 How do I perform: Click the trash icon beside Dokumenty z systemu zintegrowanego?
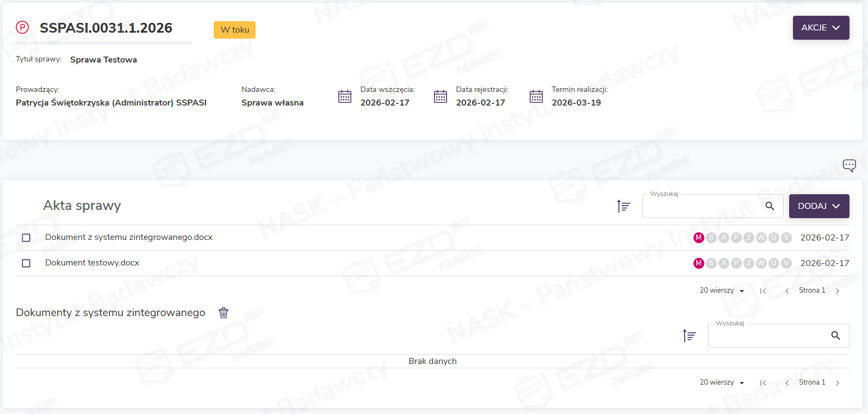point(224,313)
